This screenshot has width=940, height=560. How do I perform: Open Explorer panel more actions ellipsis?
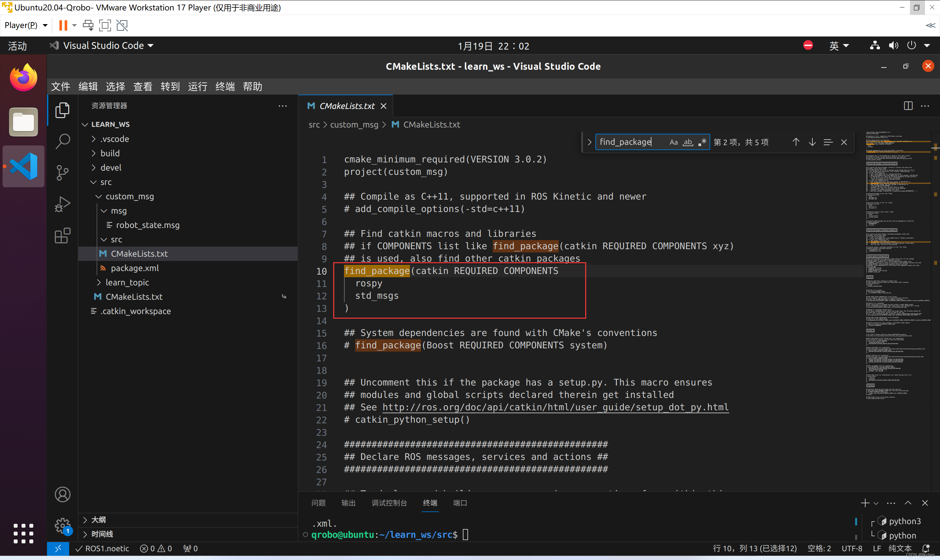[282, 106]
